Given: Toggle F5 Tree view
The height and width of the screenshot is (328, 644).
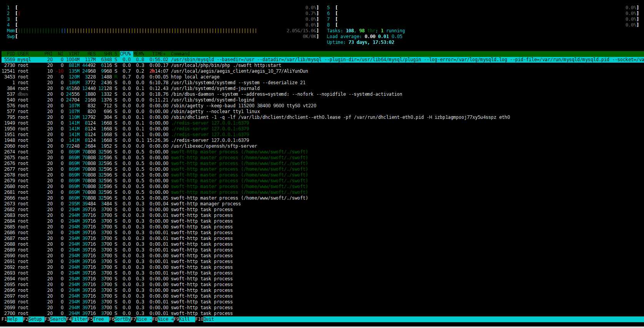Looking at the screenshot, I should tap(98, 319).
